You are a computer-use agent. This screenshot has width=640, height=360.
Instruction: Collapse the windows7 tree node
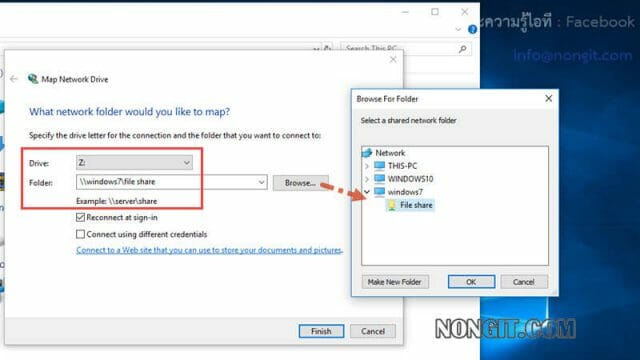pos(367,191)
